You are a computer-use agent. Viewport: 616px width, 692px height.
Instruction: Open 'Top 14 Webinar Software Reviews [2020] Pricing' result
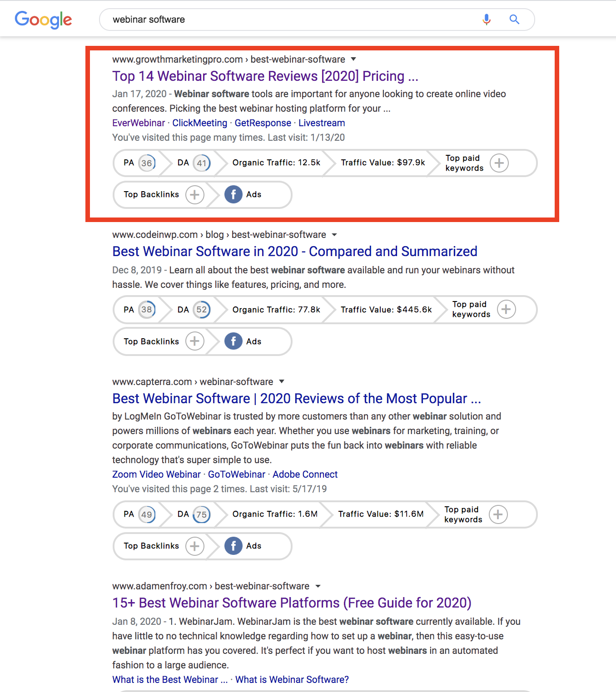(x=265, y=76)
